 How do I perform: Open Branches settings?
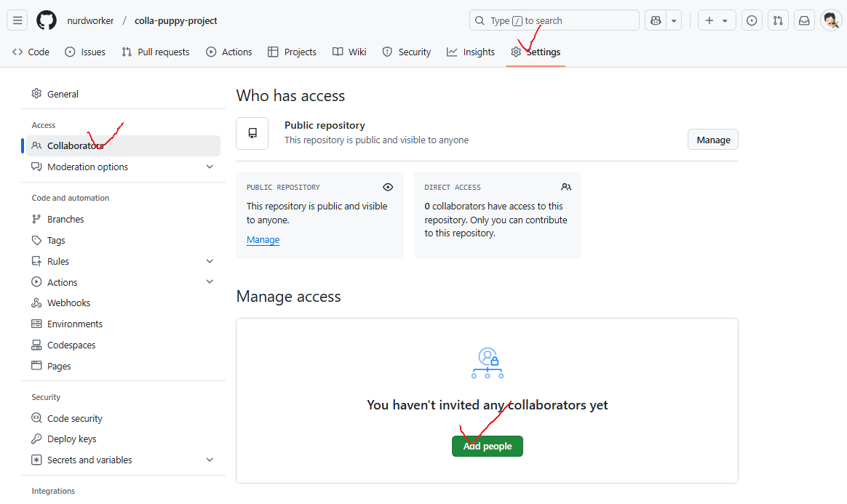[123, 219]
